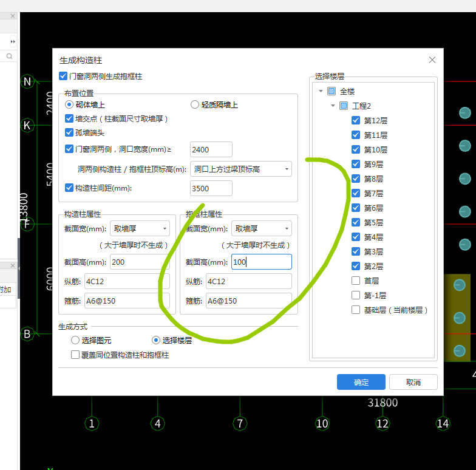476x470 pixels.
Task: Toggle 墙交点 checkbox
Action: coord(69,118)
